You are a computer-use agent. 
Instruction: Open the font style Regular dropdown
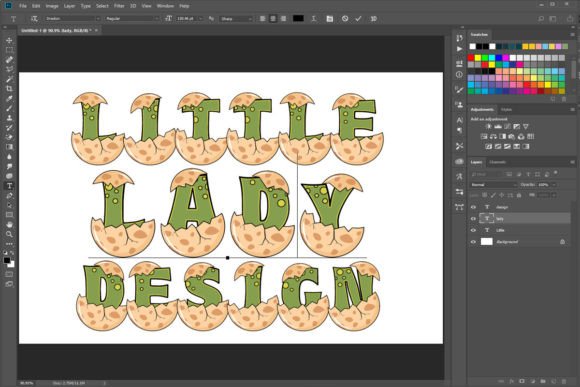[x=132, y=18]
